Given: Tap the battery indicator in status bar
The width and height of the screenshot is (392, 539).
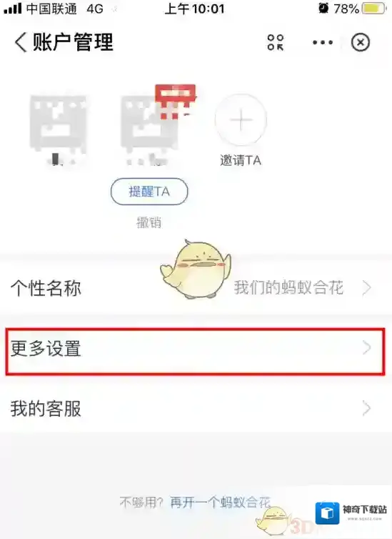Looking at the screenshot, I should 374,9.
